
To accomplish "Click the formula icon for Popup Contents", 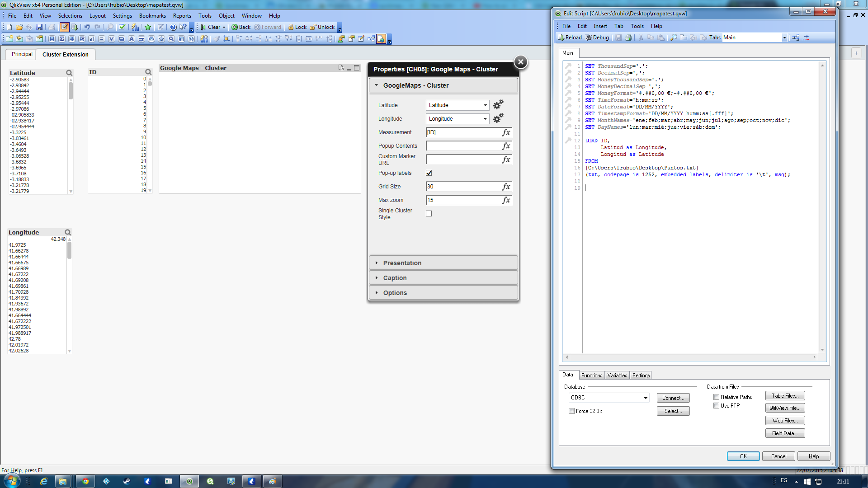I will [x=506, y=145].
